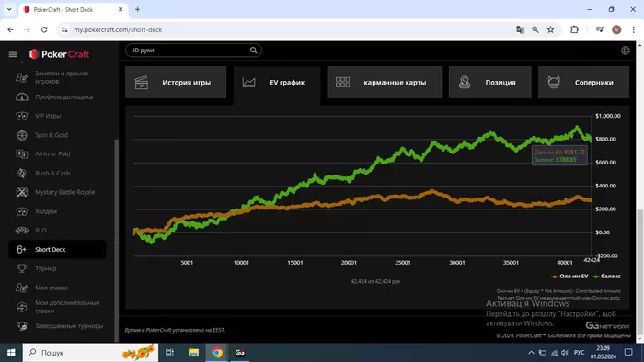
Task: Open Mystery Battle Royale icon
Action: click(x=22, y=192)
